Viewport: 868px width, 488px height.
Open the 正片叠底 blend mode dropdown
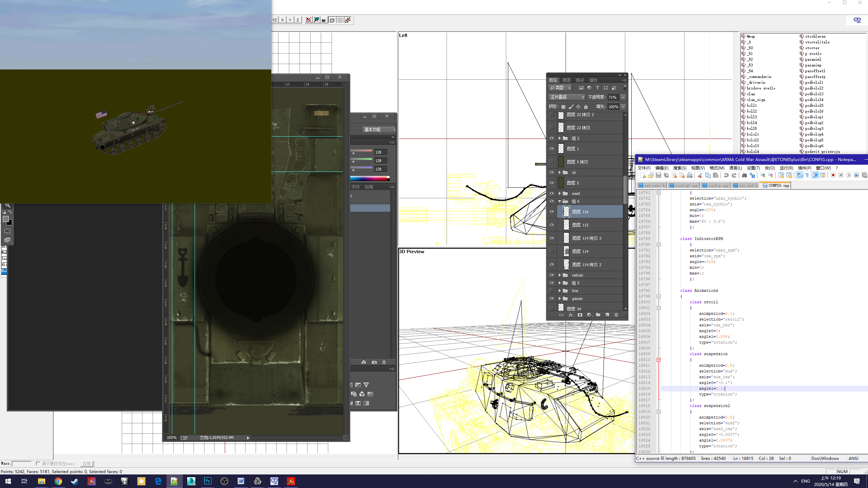point(567,97)
